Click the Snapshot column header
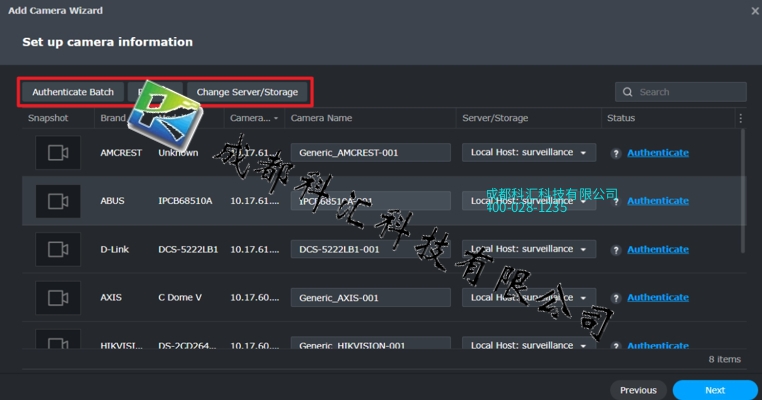The width and height of the screenshot is (762, 400). [48, 118]
